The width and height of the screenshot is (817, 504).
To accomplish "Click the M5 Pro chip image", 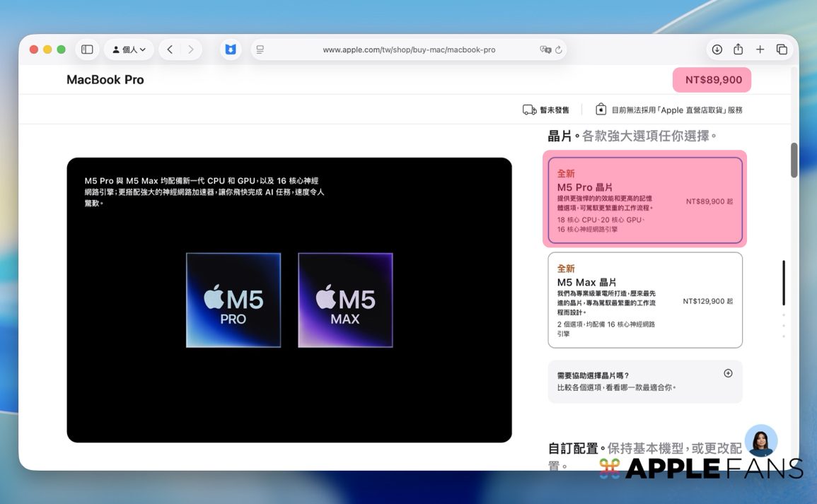I will coord(233,300).
